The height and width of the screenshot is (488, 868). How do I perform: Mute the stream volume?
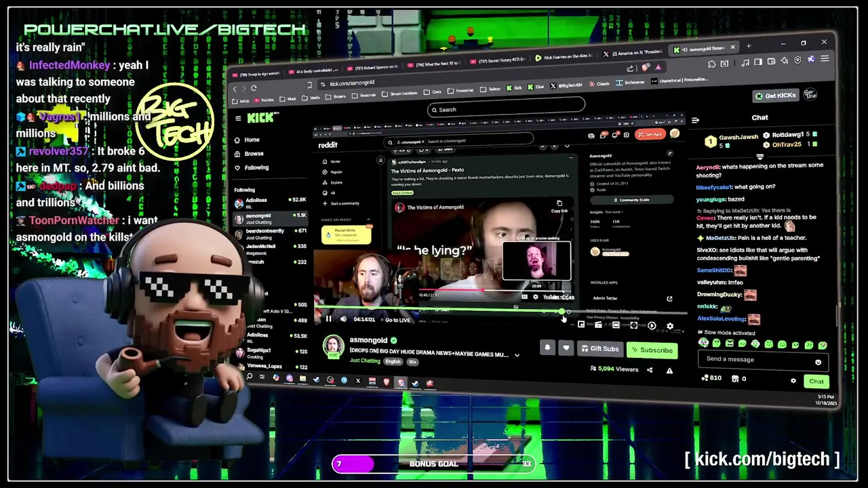(343, 319)
